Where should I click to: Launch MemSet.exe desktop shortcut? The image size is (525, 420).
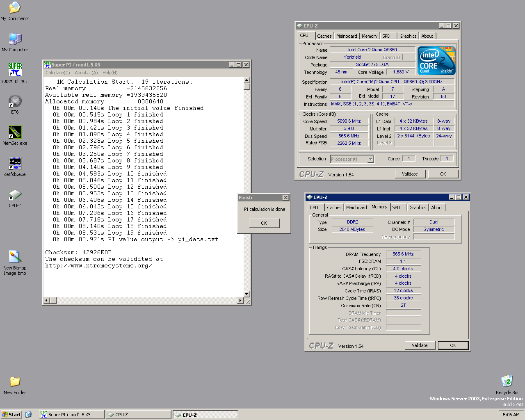(x=15, y=136)
